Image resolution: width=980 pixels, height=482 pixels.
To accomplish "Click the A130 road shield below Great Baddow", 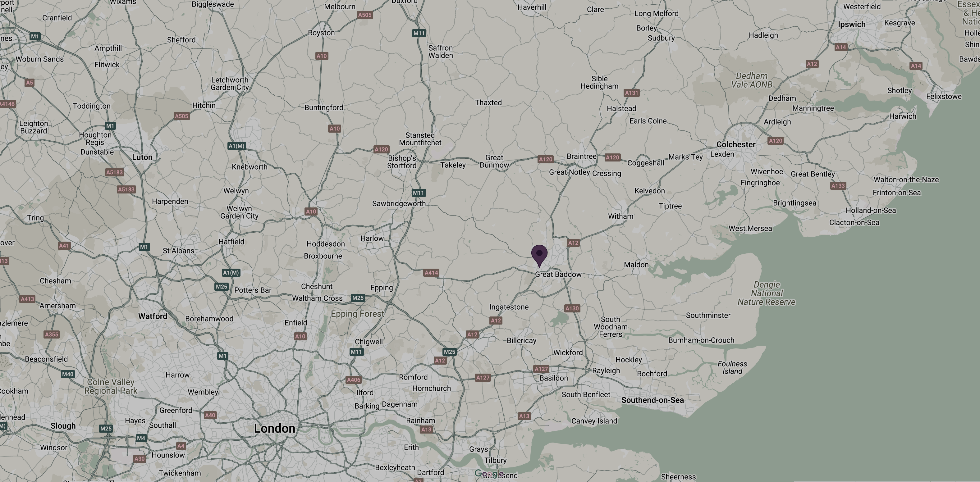I will [x=572, y=308].
